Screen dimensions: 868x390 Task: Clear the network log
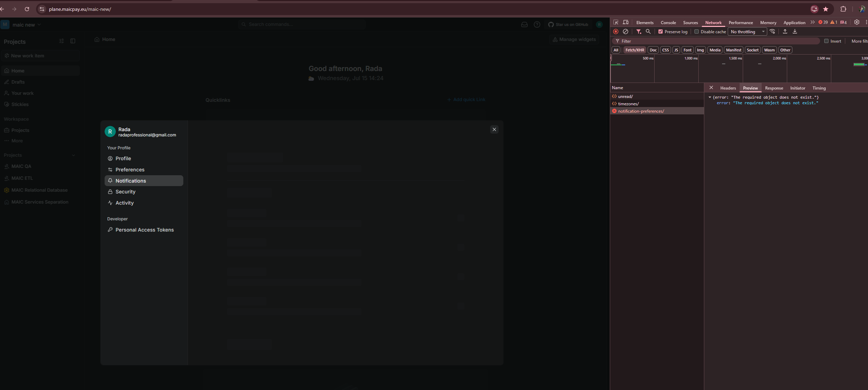(x=626, y=31)
